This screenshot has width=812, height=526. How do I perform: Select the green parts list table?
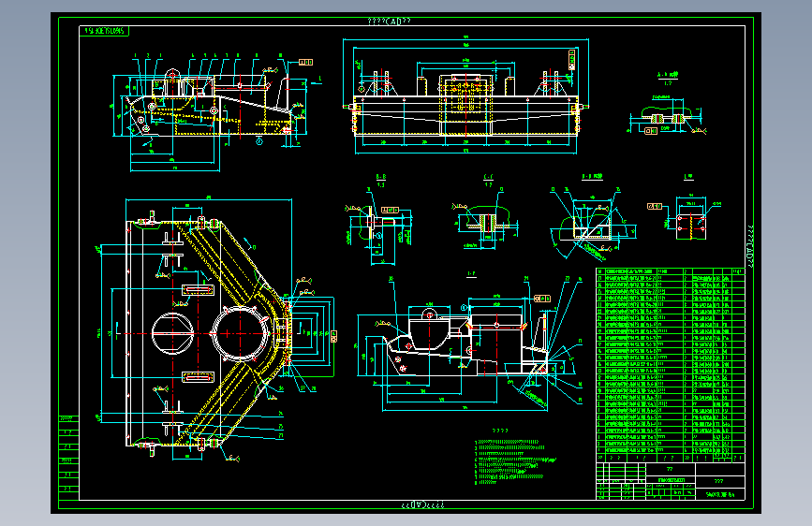click(671, 365)
